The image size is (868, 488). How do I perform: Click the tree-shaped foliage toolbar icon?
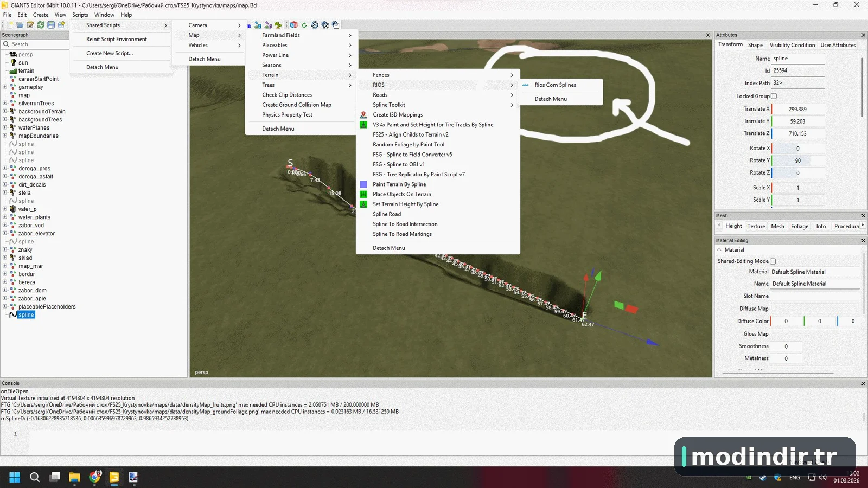278,25
